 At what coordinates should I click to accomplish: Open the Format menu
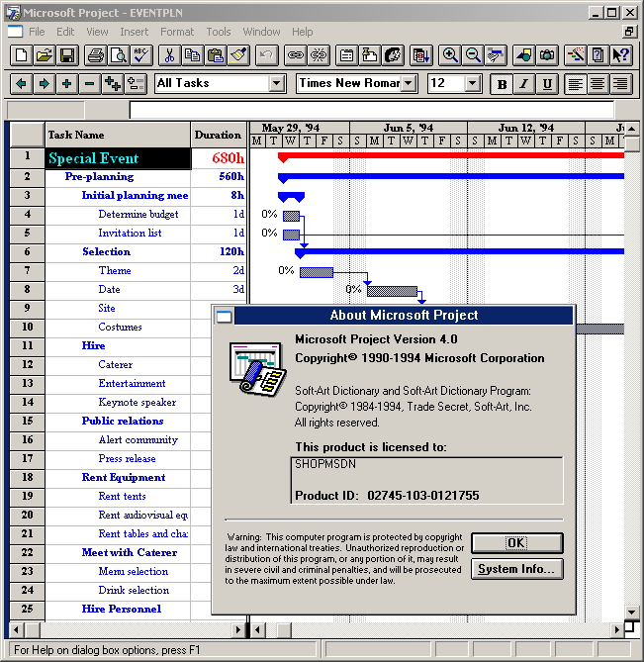tap(177, 32)
